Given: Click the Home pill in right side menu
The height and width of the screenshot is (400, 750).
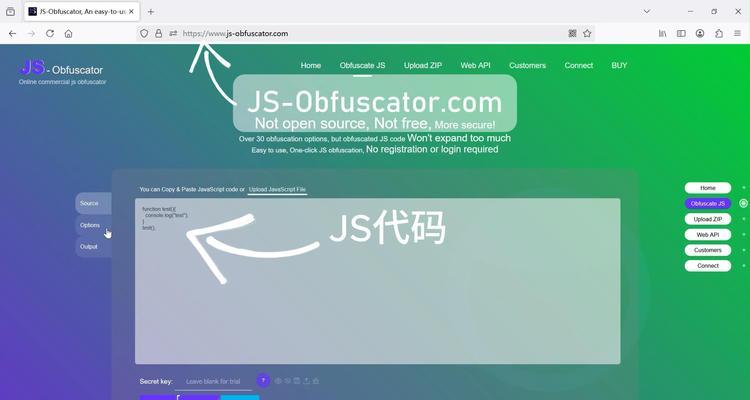Looking at the screenshot, I should [x=708, y=188].
